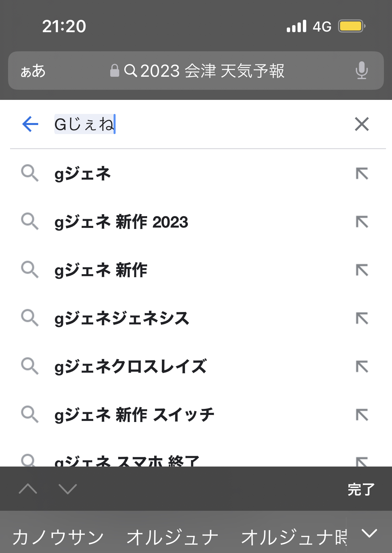Fill search box with gジェネ arrow icon
The height and width of the screenshot is (553, 392).
[362, 174]
